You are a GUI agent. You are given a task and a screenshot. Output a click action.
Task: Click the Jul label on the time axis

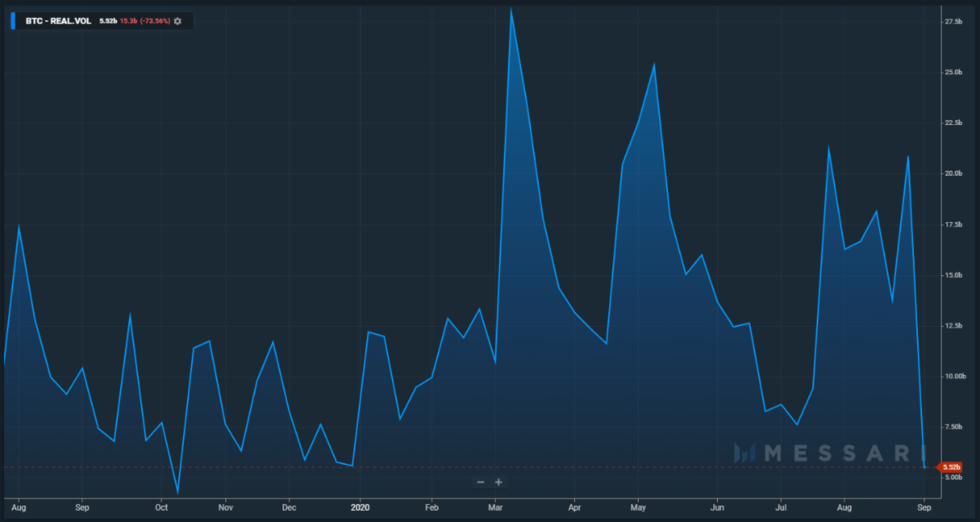[780, 506]
